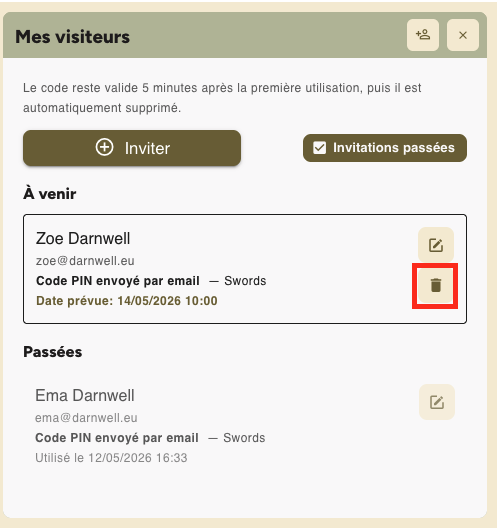Toggle the Invitations passées checkbox

319,147
